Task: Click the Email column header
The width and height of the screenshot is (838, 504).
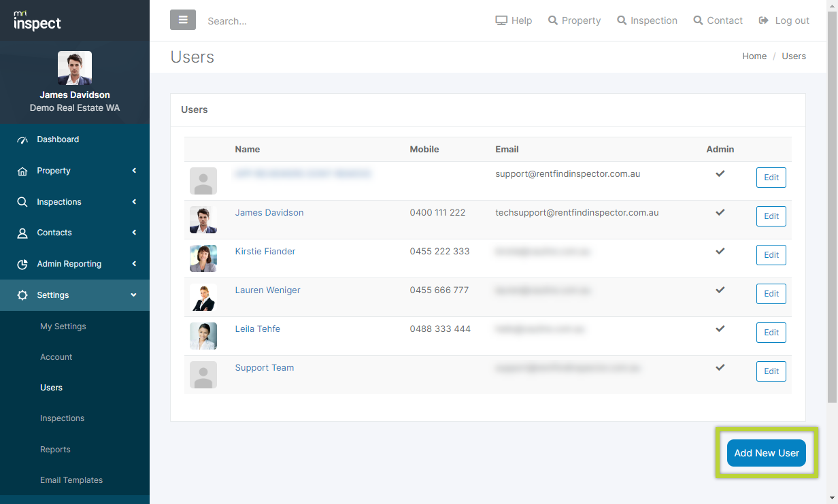Action: (x=507, y=150)
